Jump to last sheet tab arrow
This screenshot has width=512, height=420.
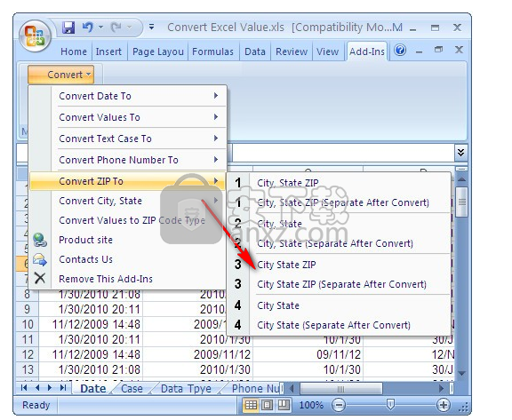[x=63, y=387]
